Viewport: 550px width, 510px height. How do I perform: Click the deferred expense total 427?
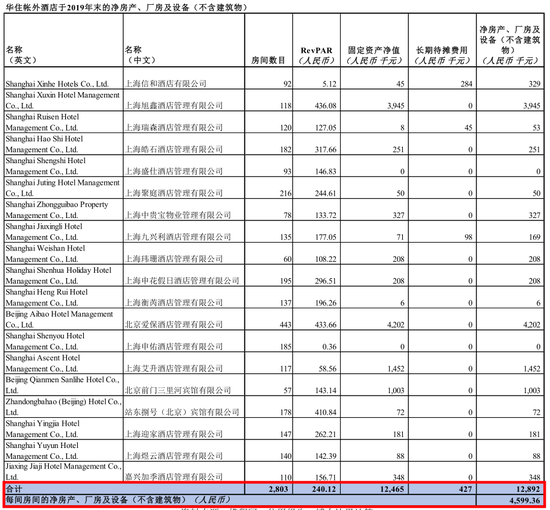[465, 489]
